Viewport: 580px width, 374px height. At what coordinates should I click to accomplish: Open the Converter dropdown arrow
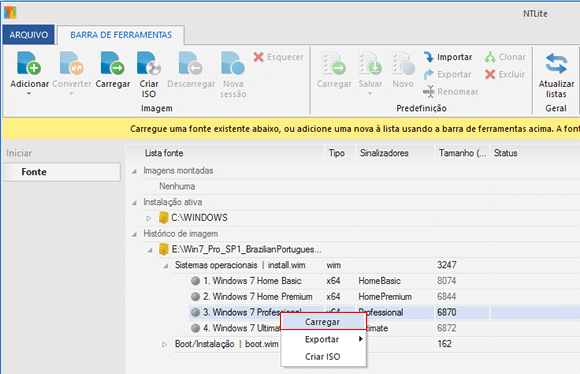pyautogui.click(x=71, y=94)
